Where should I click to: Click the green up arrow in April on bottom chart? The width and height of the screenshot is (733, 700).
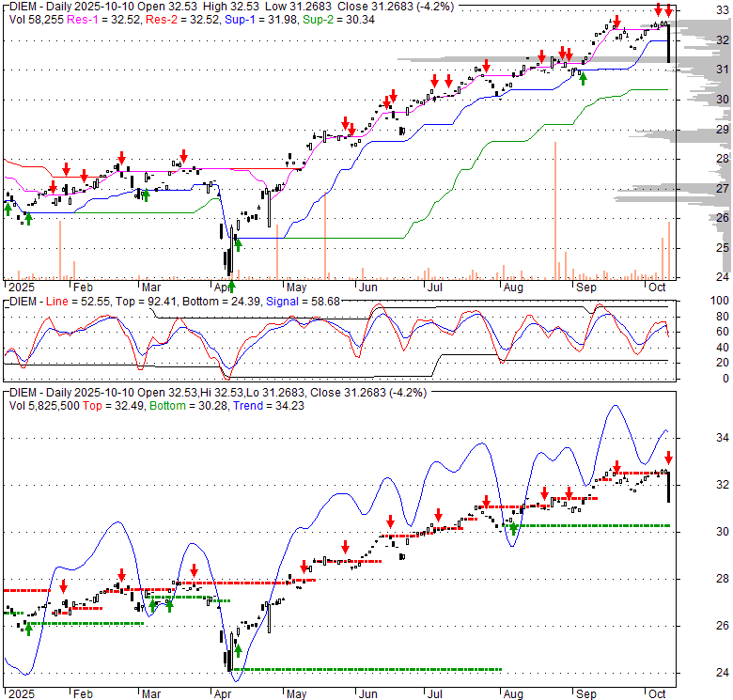(238, 650)
